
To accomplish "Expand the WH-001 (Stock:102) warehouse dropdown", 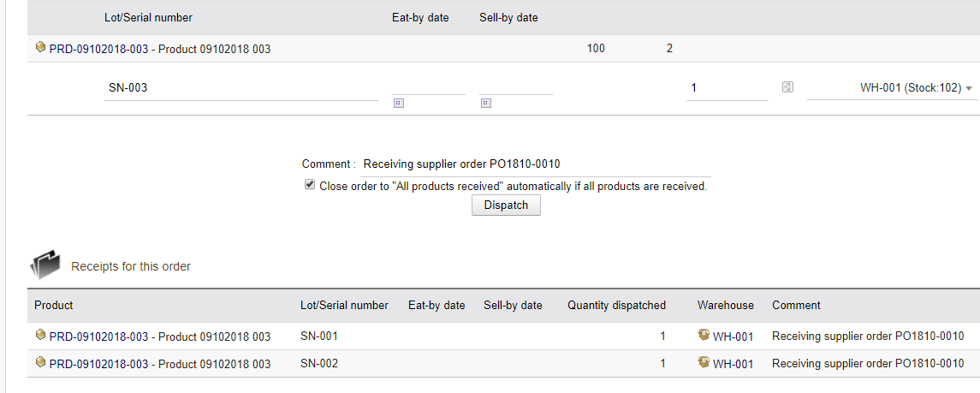I will (892, 88).
